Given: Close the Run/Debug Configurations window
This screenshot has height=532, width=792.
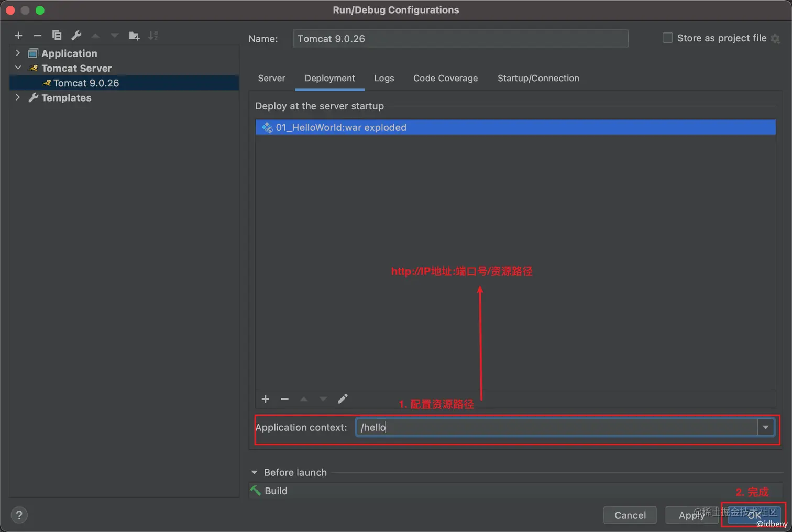Looking at the screenshot, I should point(10,10).
